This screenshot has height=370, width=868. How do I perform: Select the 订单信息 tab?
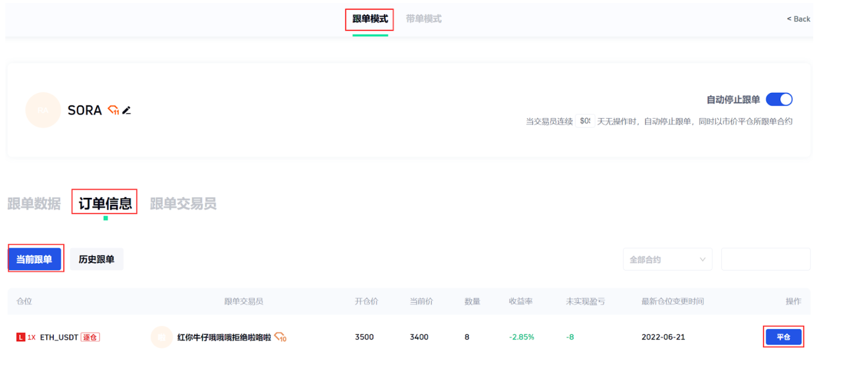coord(105,204)
